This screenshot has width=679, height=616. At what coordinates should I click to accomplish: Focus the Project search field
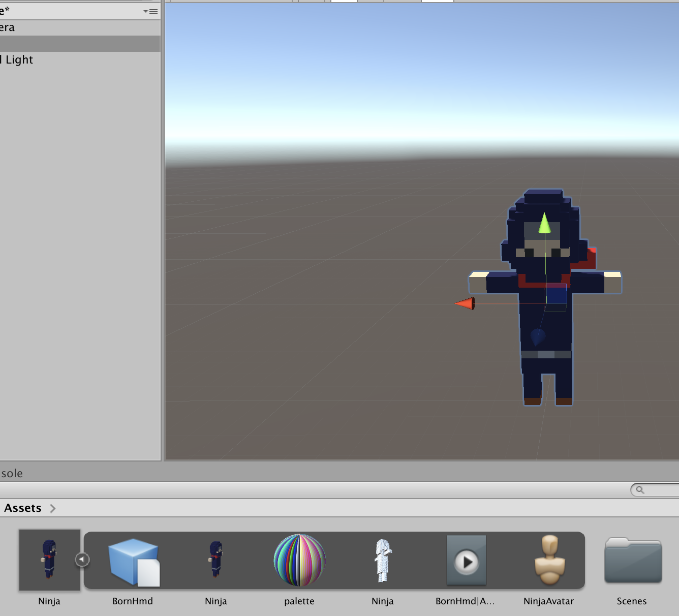pos(655,489)
